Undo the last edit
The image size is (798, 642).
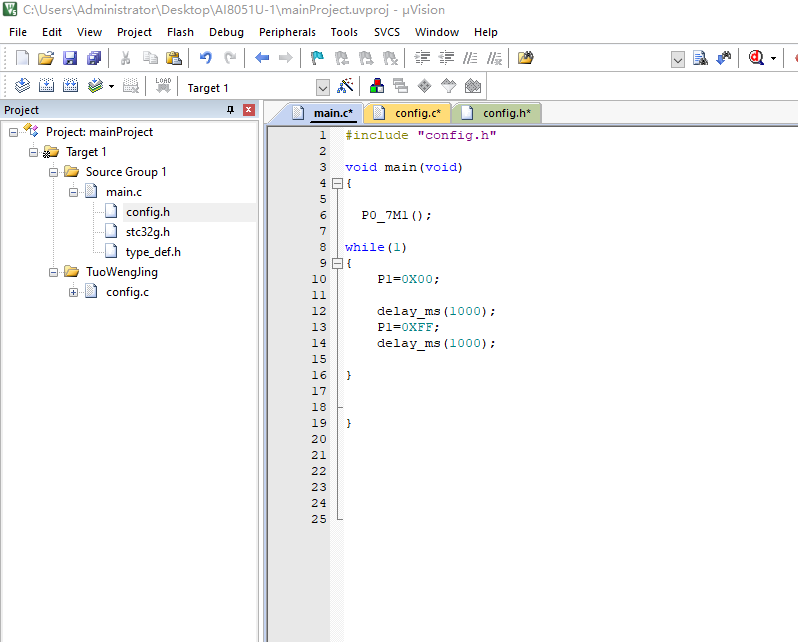coord(206,58)
